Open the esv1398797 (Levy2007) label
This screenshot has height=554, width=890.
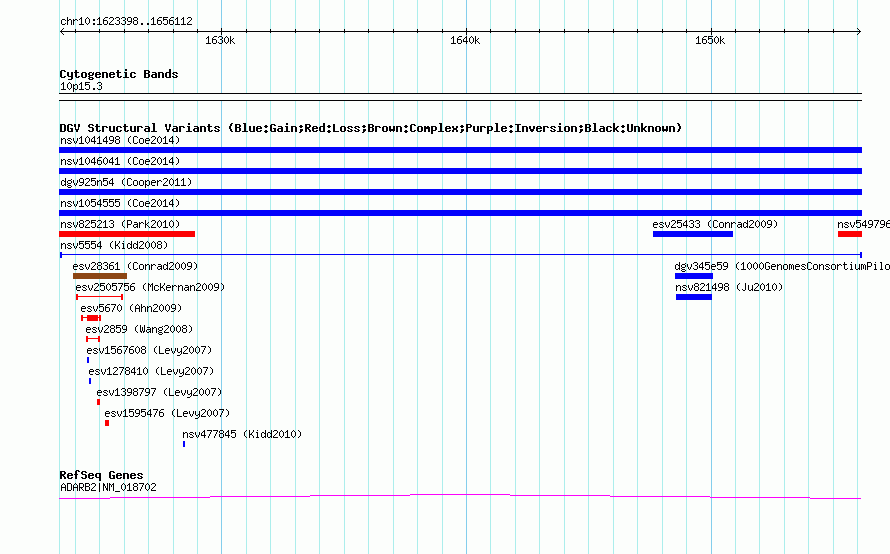[x=159, y=392]
